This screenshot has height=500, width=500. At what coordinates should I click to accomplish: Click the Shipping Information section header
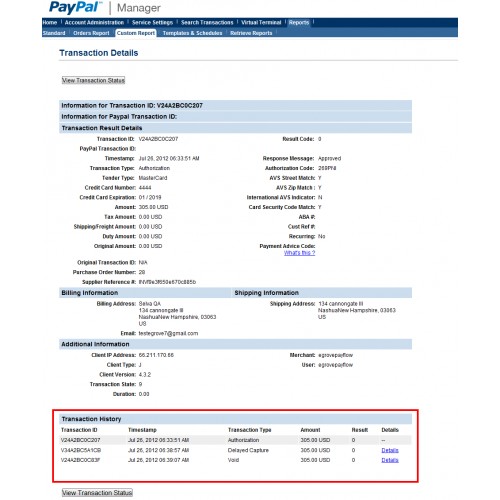(x=322, y=293)
